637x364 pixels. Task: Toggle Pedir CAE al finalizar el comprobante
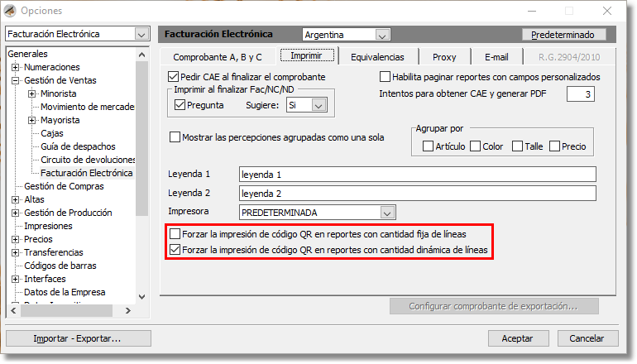[173, 77]
